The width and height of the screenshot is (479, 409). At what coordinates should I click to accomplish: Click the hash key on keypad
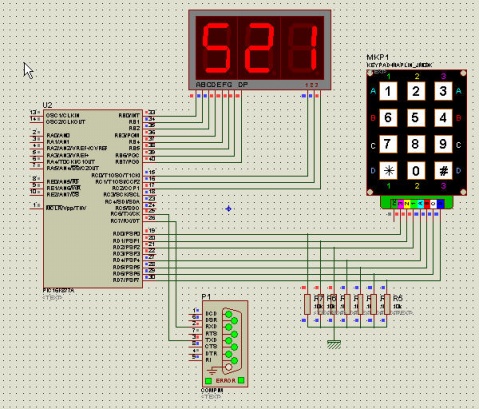pyautogui.click(x=443, y=171)
